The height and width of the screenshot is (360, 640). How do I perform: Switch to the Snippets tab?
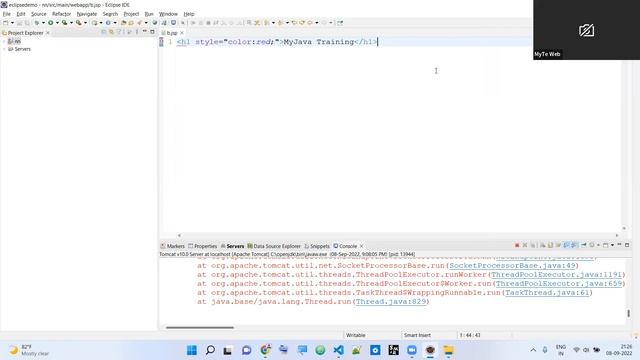[317, 246]
